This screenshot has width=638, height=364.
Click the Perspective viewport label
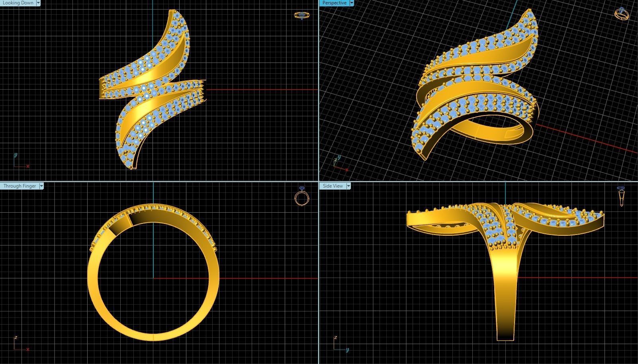[x=334, y=3]
